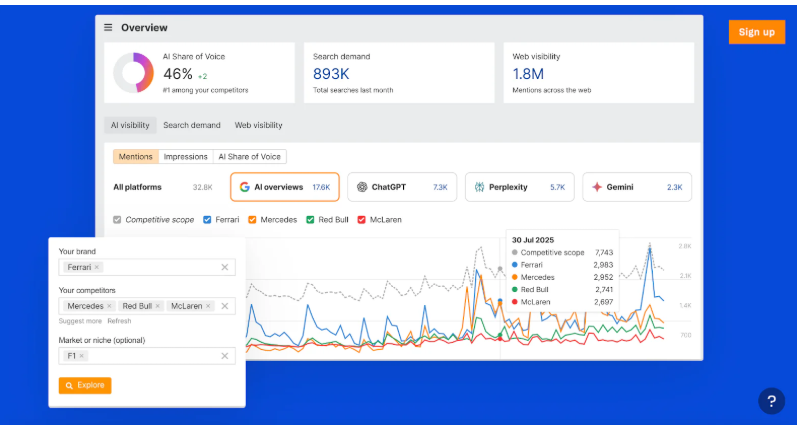Screen dimensions: 797x425
Task: Open the hamburger menu next to Overview
Action: click(x=109, y=28)
